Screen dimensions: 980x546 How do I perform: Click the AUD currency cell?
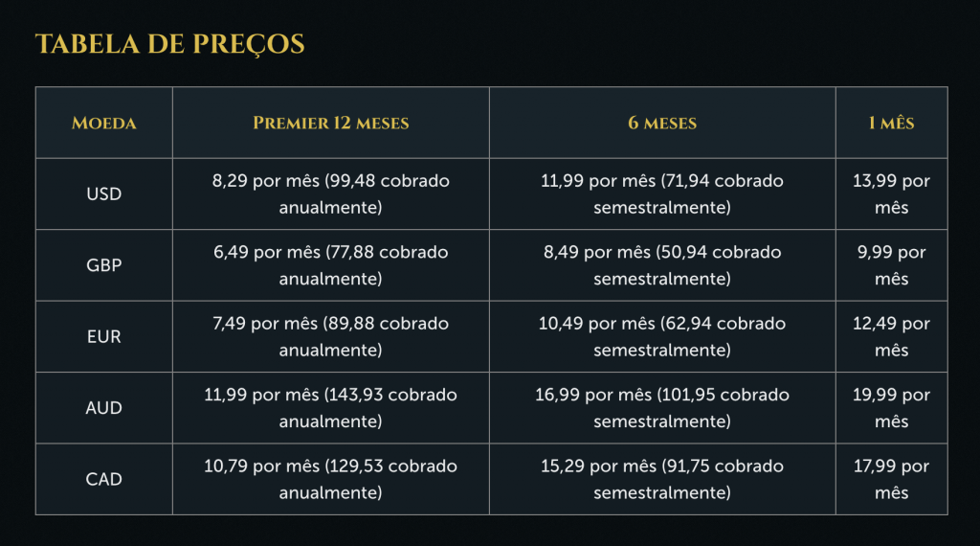(103, 408)
